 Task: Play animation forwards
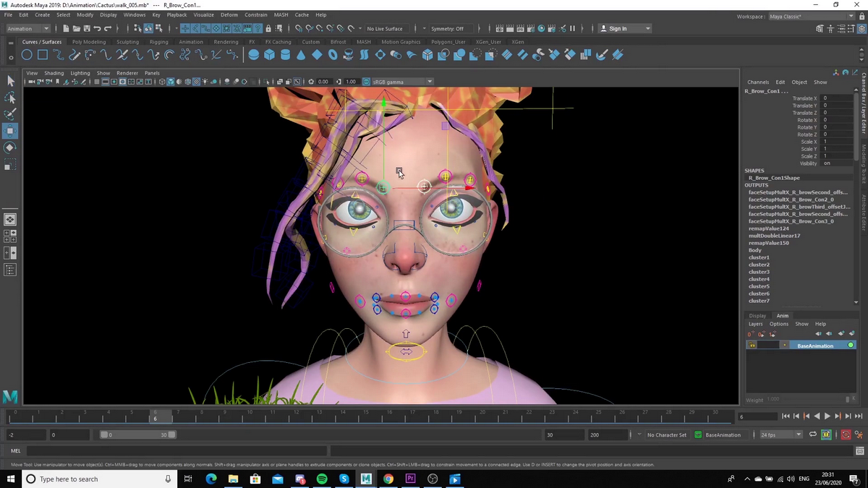coord(827,416)
